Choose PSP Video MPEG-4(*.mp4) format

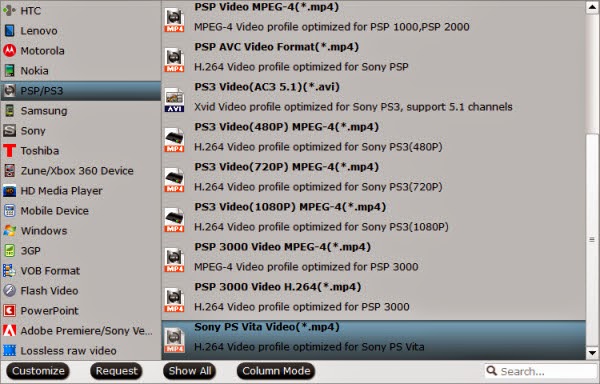click(x=374, y=17)
